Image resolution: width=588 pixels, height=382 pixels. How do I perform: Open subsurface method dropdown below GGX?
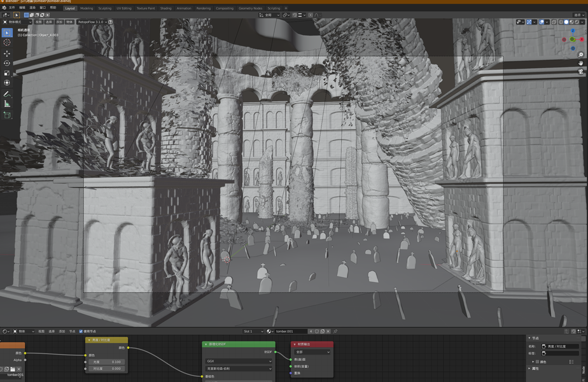click(x=239, y=369)
